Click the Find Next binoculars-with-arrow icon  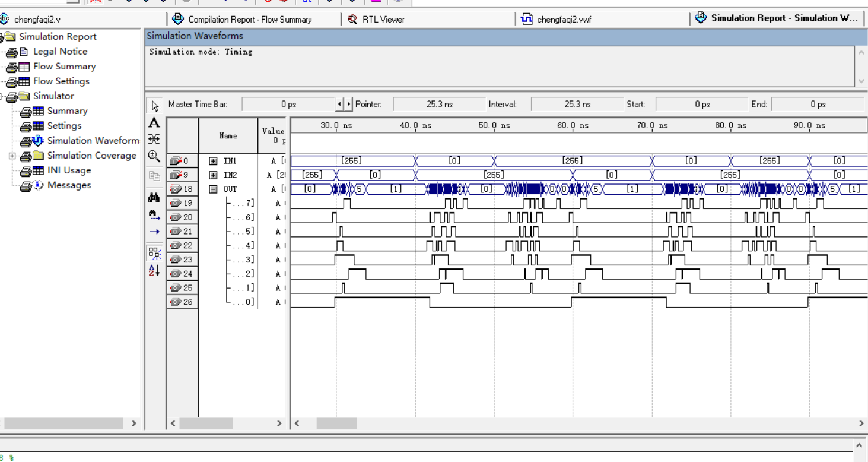click(x=154, y=214)
